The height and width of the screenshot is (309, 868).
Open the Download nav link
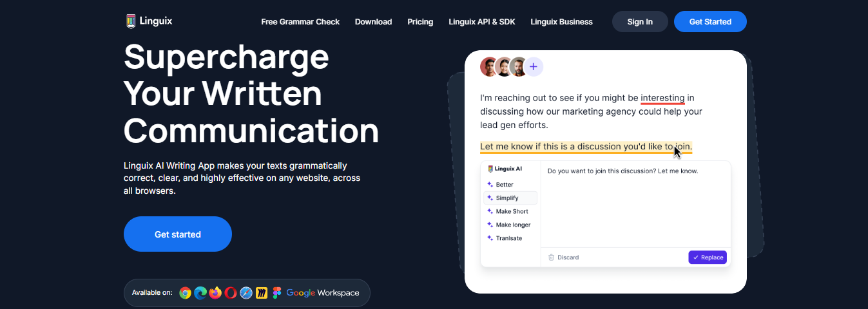click(373, 22)
